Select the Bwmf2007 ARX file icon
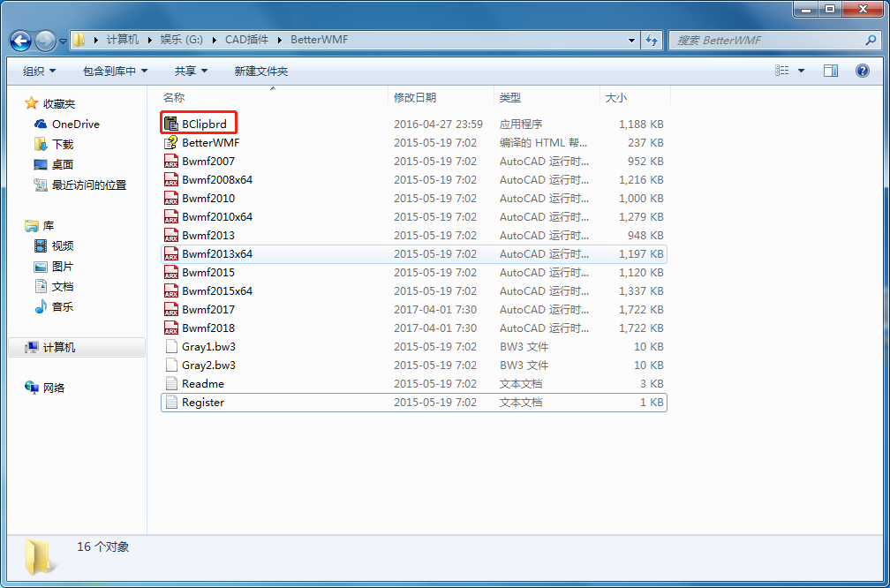The image size is (890, 588). tap(171, 162)
